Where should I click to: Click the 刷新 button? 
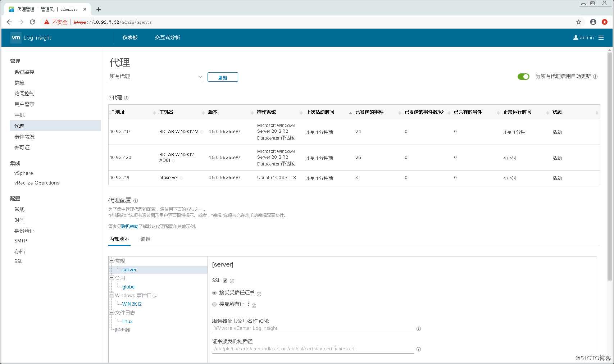point(223,77)
